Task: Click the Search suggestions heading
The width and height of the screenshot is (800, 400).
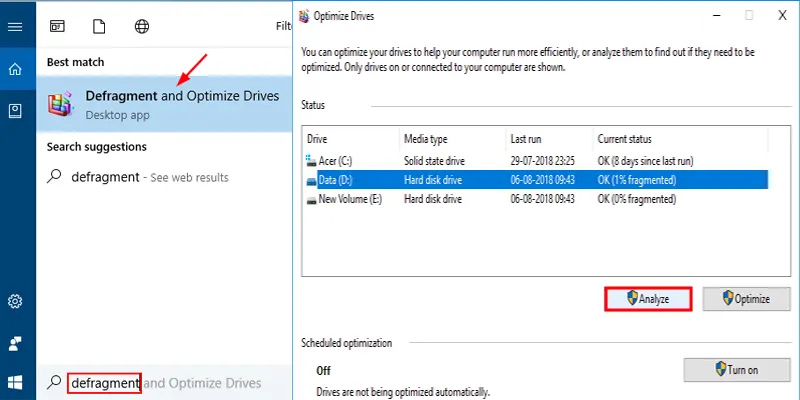Action: [x=97, y=147]
